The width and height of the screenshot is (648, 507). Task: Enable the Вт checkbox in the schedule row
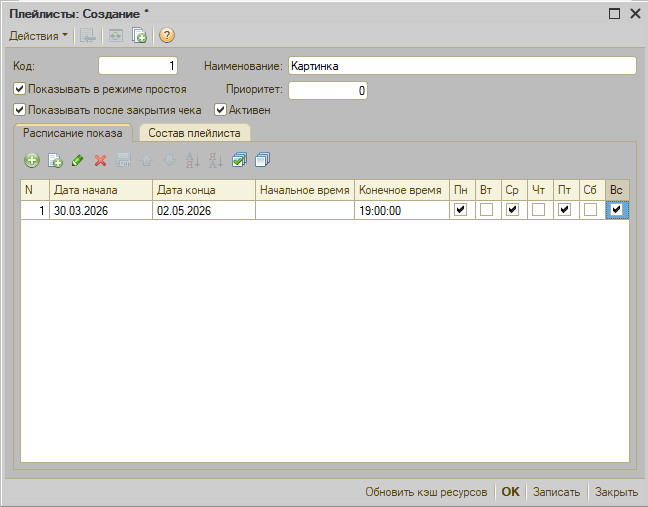pyautogui.click(x=486, y=210)
